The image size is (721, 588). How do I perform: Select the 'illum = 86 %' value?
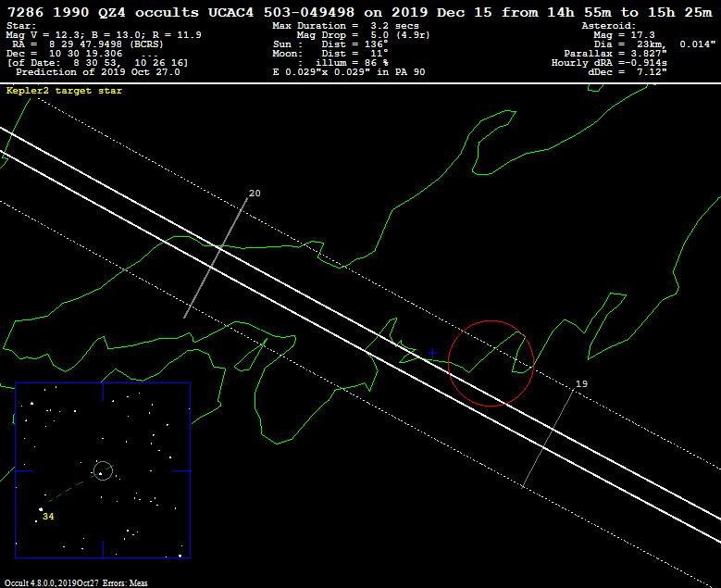click(x=352, y=63)
